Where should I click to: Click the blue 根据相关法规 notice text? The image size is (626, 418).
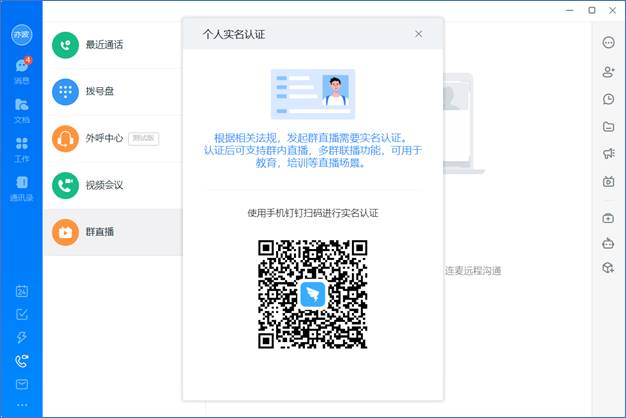pyautogui.click(x=313, y=151)
